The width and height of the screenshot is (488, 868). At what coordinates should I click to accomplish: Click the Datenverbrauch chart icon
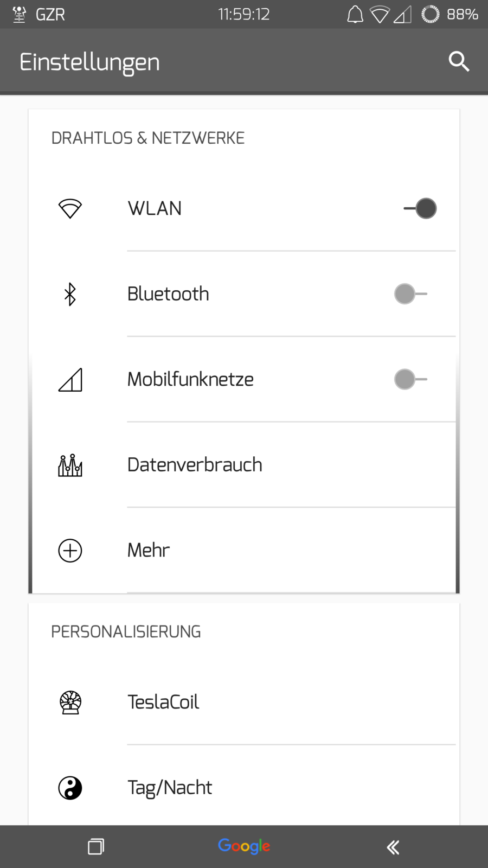click(70, 465)
